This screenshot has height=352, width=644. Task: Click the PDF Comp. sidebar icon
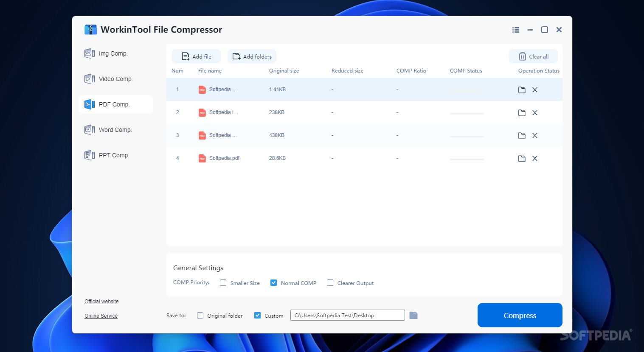tap(90, 104)
